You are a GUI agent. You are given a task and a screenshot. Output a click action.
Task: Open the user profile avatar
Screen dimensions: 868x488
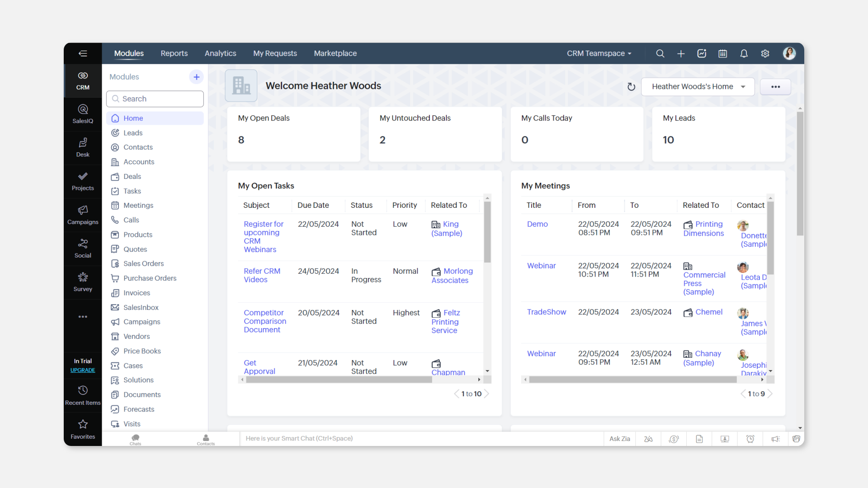click(x=789, y=53)
